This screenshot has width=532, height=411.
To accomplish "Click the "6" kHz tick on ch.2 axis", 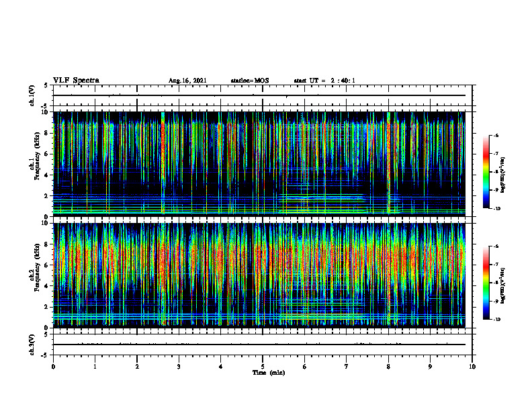I will [47, 265].
